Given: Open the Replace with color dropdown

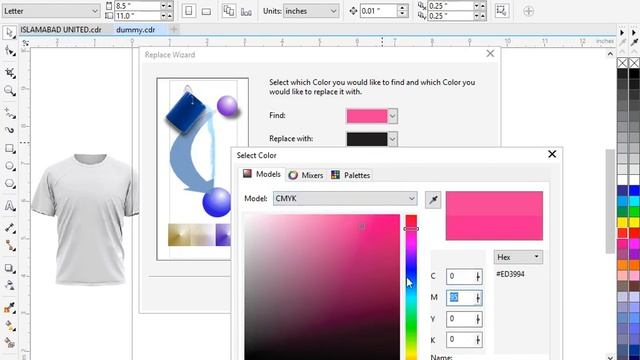Looking at the screenshot, I should point(393,139).
